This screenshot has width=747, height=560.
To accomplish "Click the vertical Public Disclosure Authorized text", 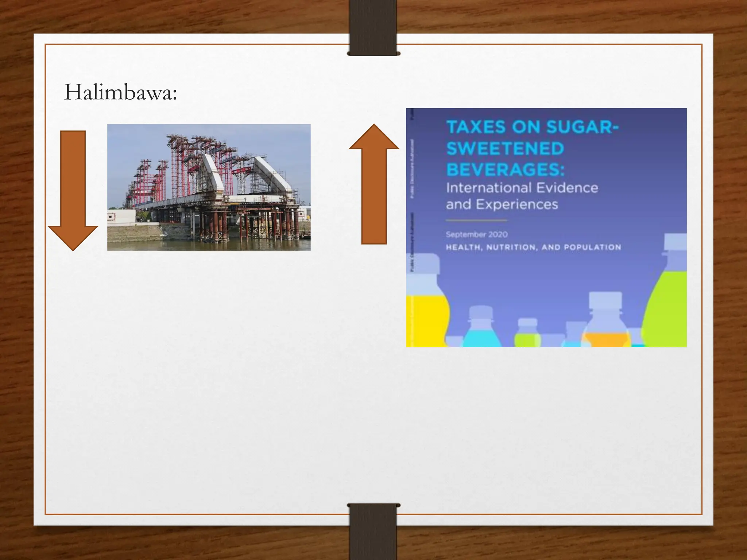I will [x=412, y=168].
